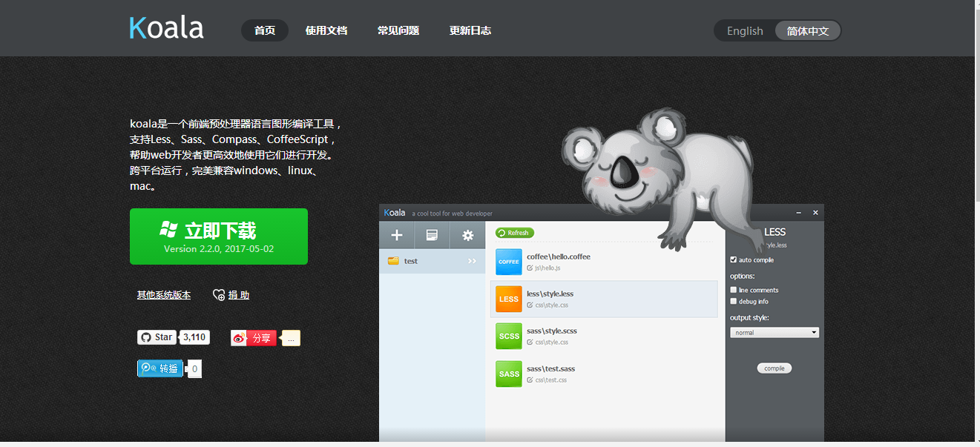The image size is (980, 447).
Task: Open the 首页 home tab
Action: tap(265, 30)
